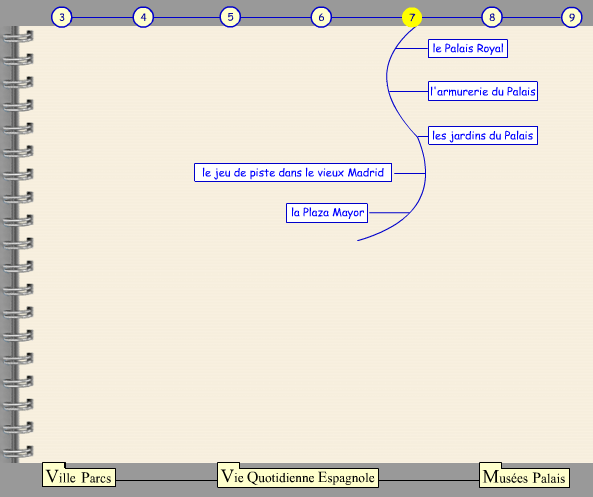Open "l'armurerie du Palais" entry
The width and height of the screenshot is (593, 497).
(x=483, y=91)
